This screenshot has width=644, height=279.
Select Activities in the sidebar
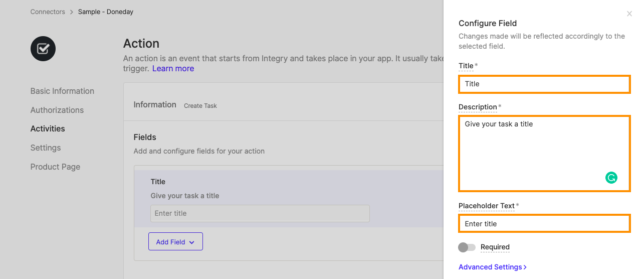tap(48, 128)
